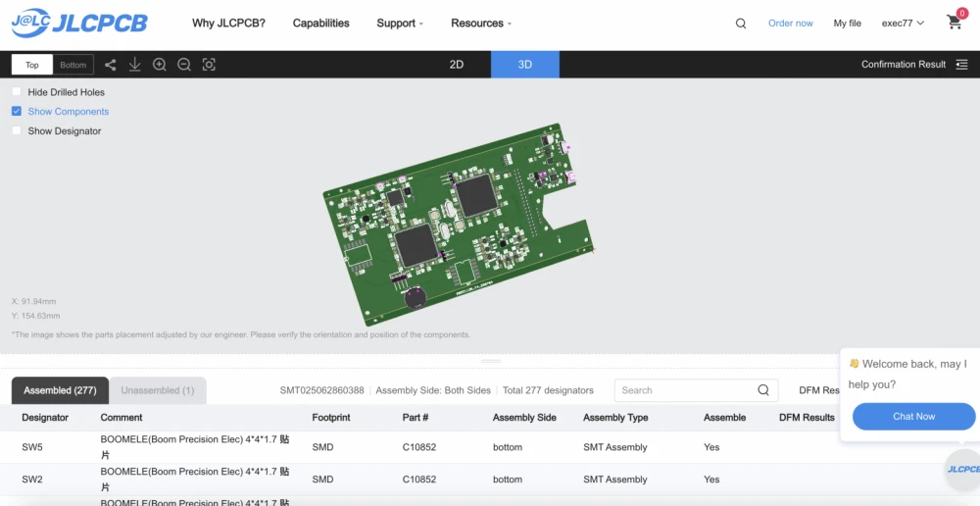Enable the Hide Drilled Holes checkbox
Viewport: 980px width, 506px height.
click(17, 92)
